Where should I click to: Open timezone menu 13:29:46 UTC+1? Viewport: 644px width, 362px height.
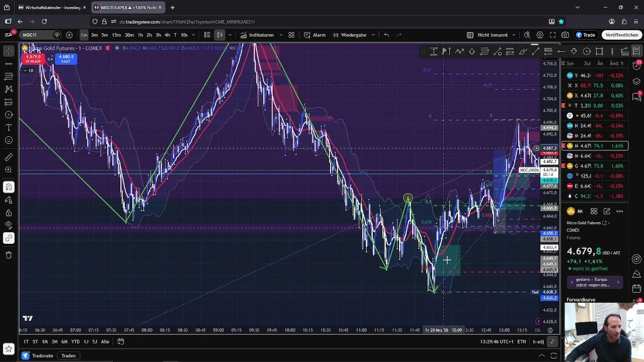(x=497, y=342)
